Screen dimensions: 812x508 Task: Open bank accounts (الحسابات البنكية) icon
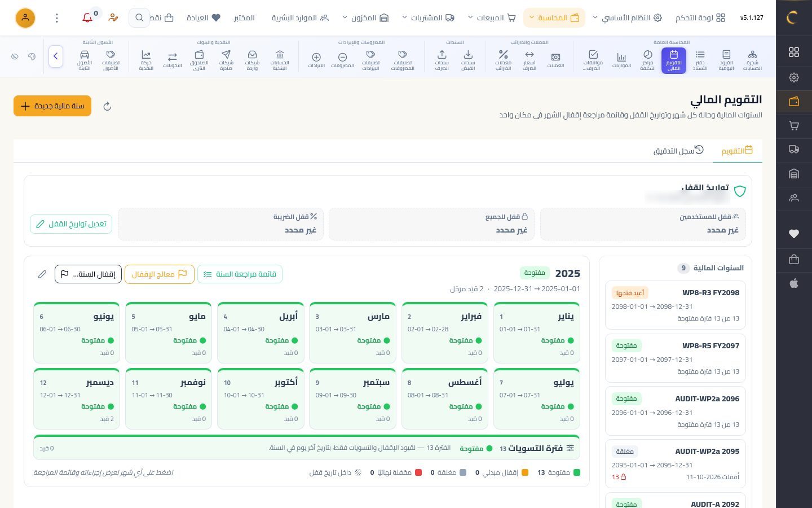click(280, 60)
